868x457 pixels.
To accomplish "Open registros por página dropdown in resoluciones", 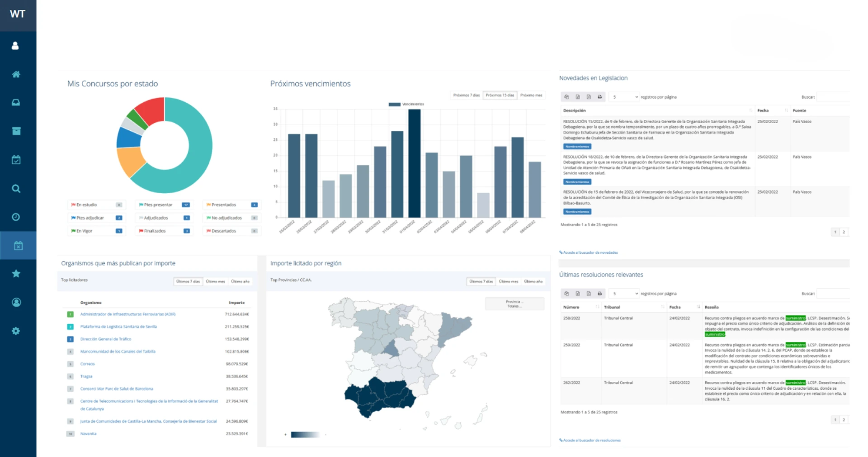I will (624, 294).
